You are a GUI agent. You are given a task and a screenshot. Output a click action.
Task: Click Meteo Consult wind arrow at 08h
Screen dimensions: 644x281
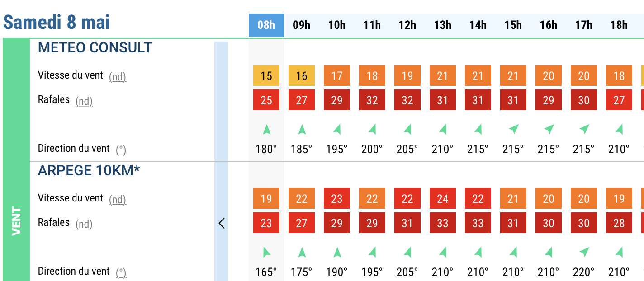coord(266,130)
